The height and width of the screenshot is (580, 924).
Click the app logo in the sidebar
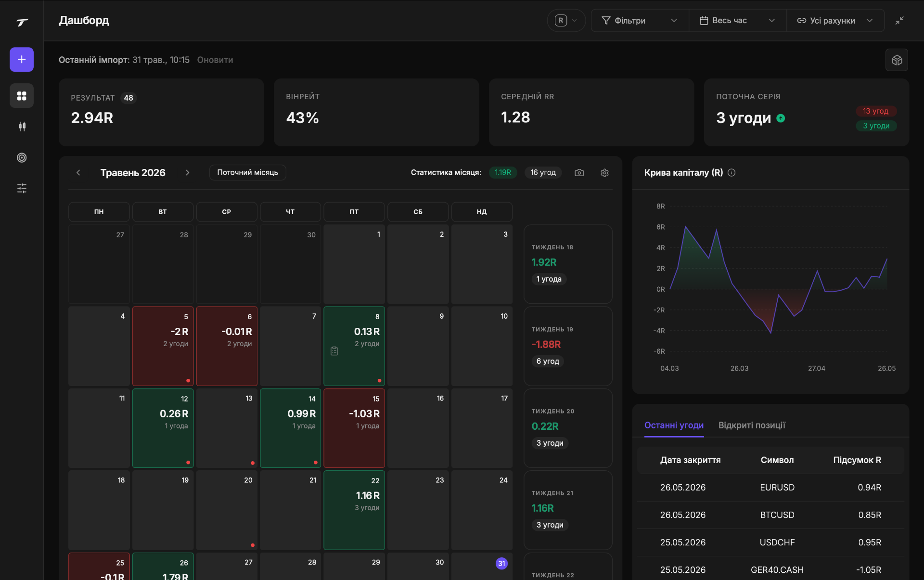point(22,22)
